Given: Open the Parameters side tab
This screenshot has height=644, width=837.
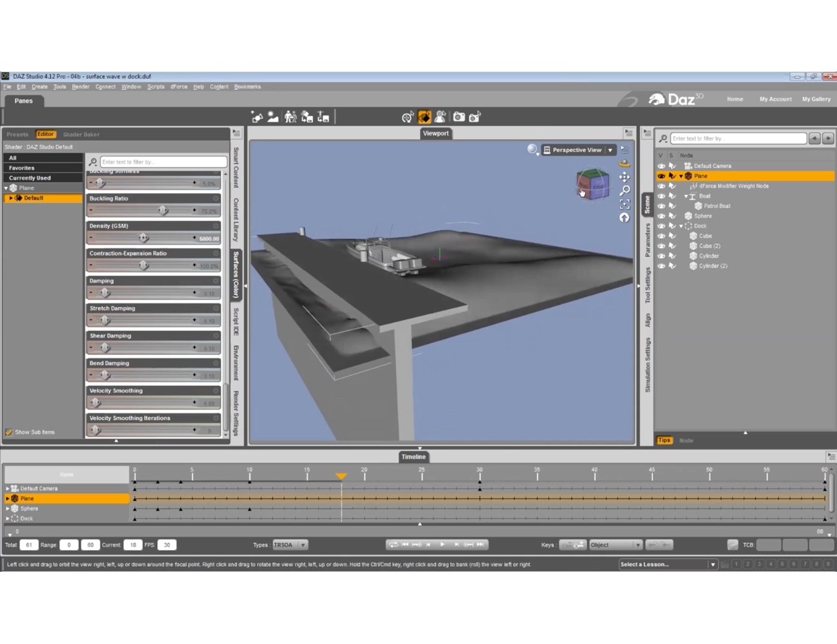Looking at the screenshot, I should point(648,240).
